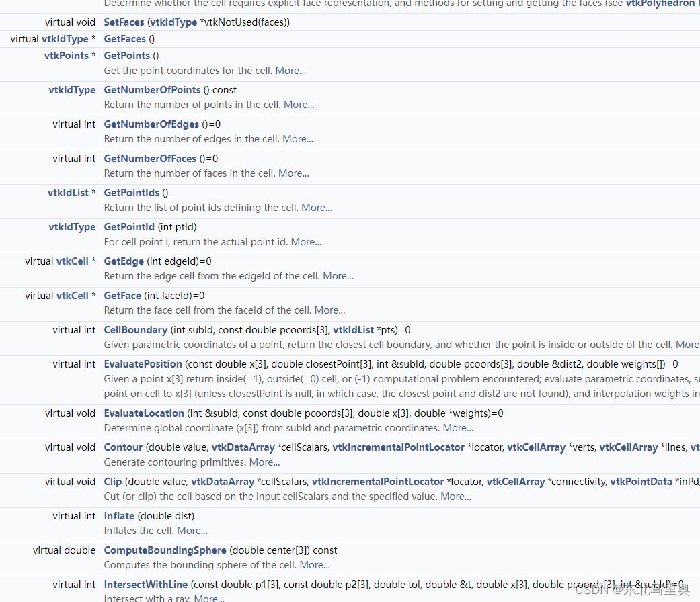Screen dimensions: 700x602
Task: Click More after 'list of point ids'
Action: click(317, 208)
